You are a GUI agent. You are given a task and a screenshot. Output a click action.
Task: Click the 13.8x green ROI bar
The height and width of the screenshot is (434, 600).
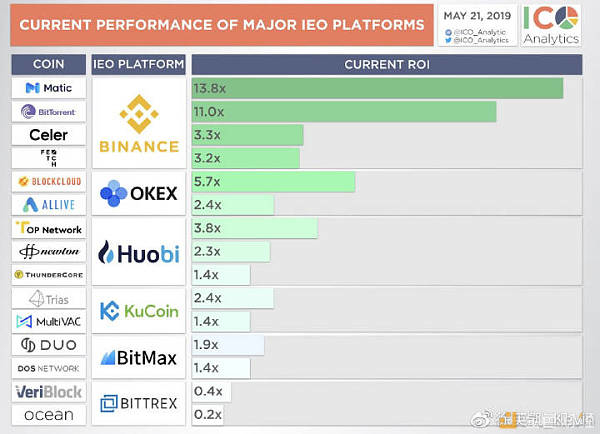point(377,88)
